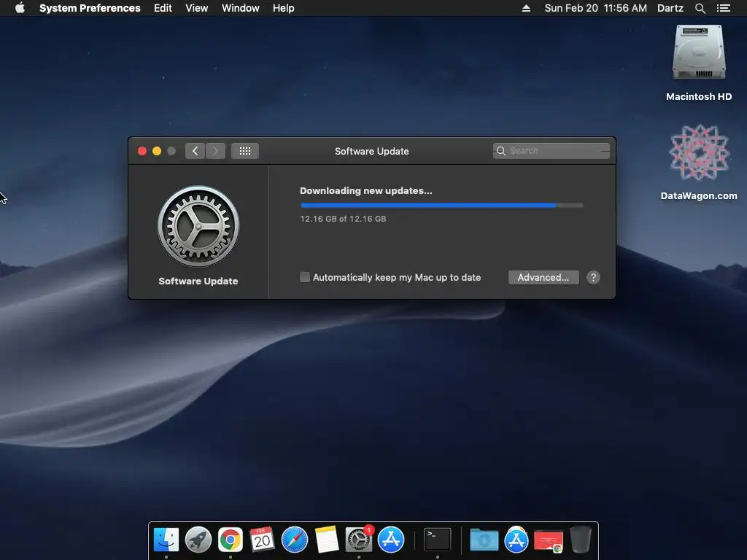
Task: Show all preferences grid button
Action: click(245, 151)
